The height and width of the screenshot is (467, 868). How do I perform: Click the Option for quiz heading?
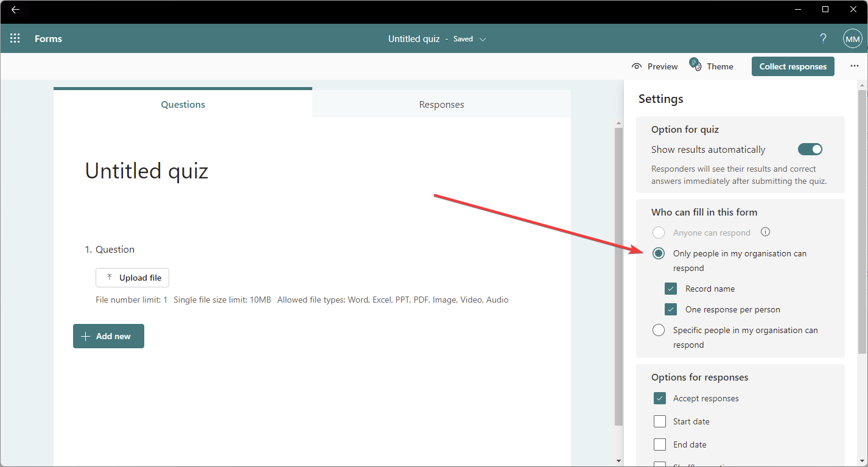pos(685,130)
